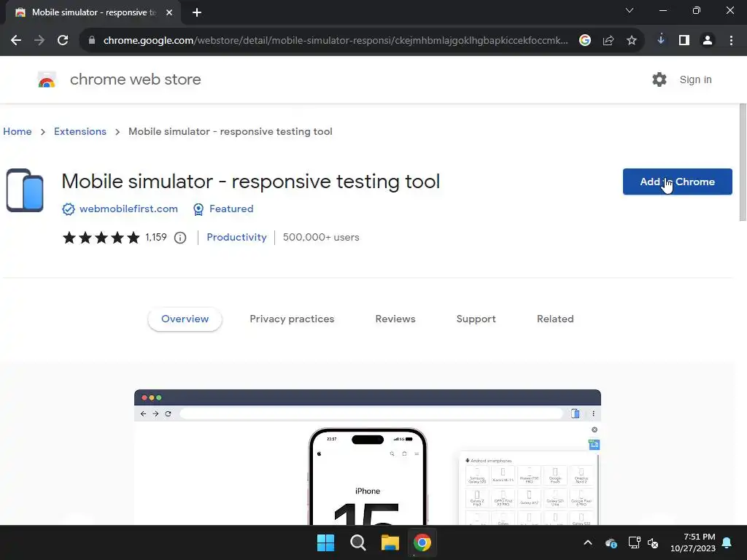Viewport: 747px width, 560px height.
Task: Click the Add to Chrome button
Action: click(678, 182)
